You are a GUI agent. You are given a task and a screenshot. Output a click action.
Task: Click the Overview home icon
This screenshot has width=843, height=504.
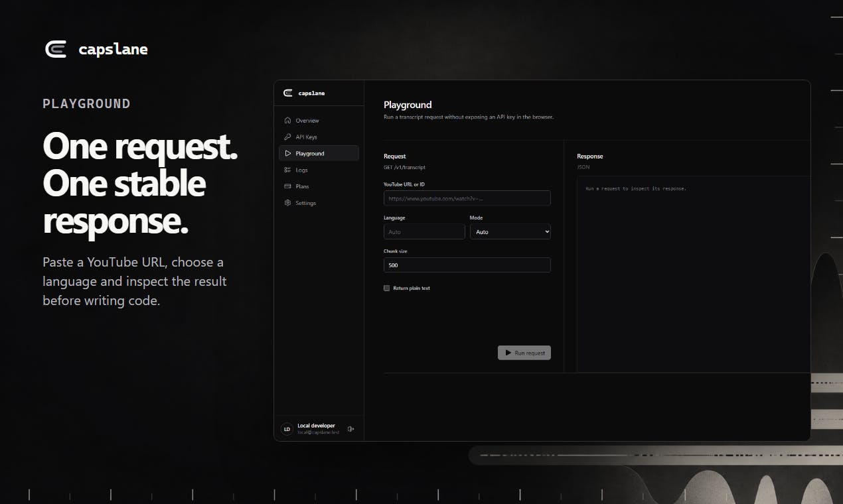click(287, 121)
